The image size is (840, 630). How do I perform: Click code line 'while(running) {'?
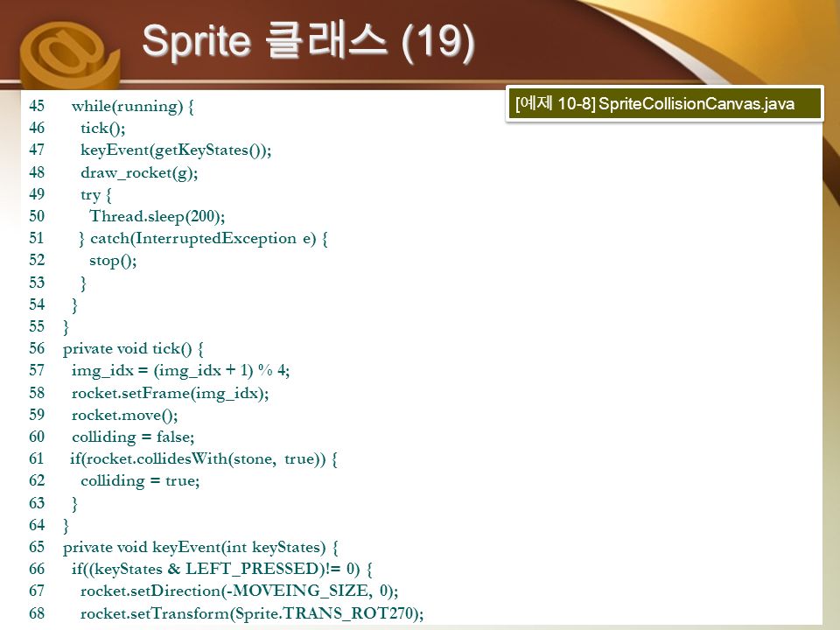click(132, 106)
